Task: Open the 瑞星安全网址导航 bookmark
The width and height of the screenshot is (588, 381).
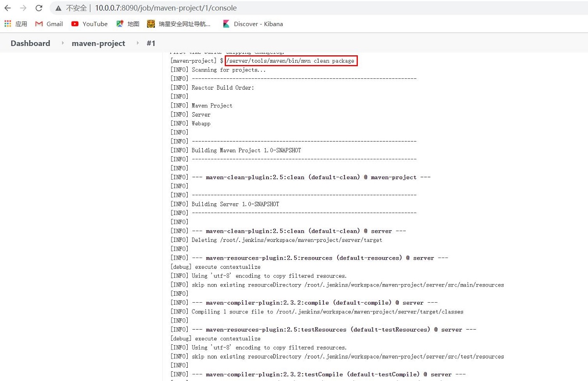Action: [179, 24]
